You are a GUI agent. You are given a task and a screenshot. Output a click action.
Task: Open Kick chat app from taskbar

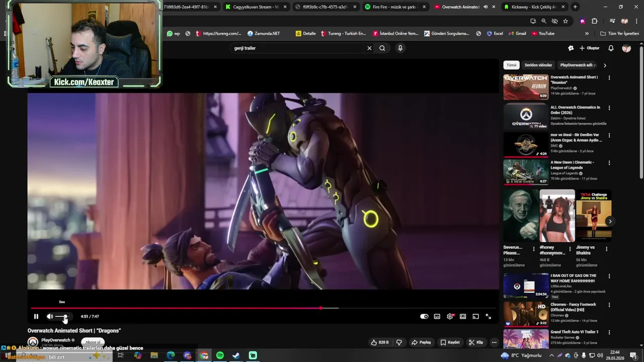tap(253, 355)
